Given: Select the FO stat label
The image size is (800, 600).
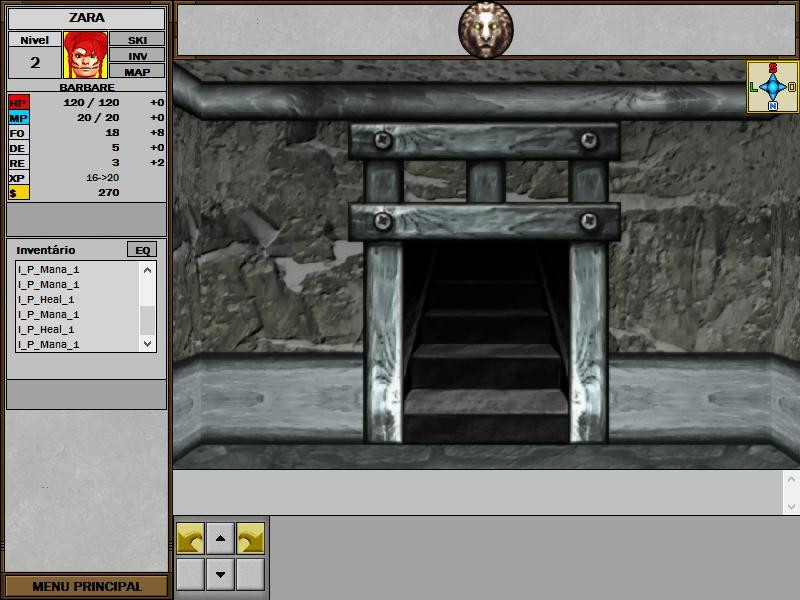Looking at the screenshot, I should pyautogui.click(x=19, y=133).
